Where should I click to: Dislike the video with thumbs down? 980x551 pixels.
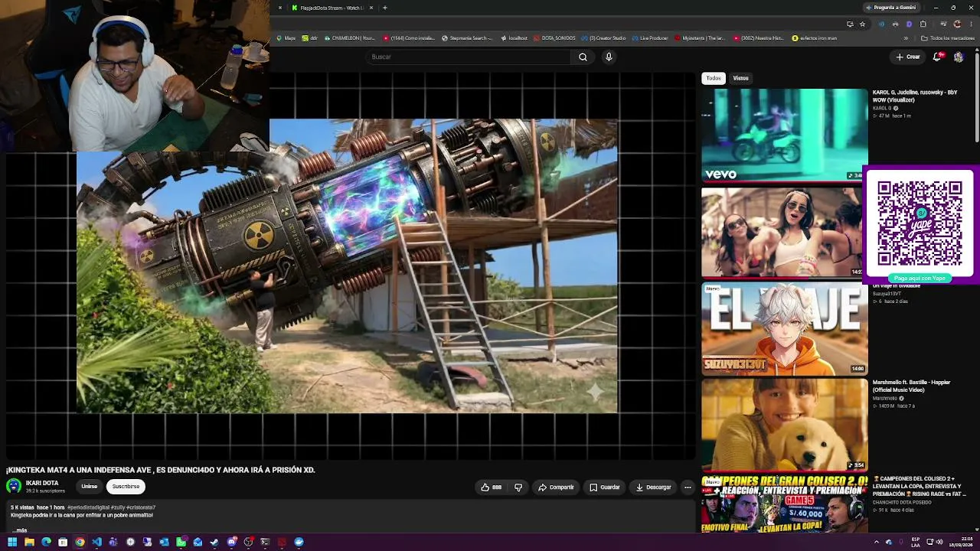(518, 487)
